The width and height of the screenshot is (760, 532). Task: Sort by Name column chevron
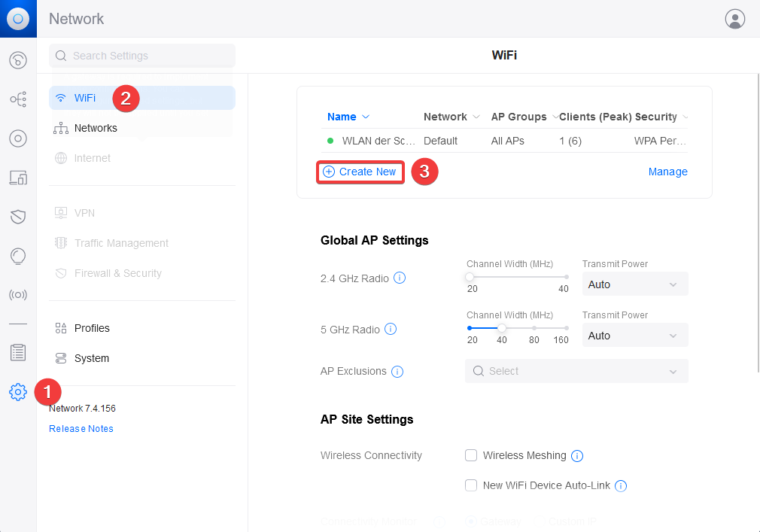[366, 117]
